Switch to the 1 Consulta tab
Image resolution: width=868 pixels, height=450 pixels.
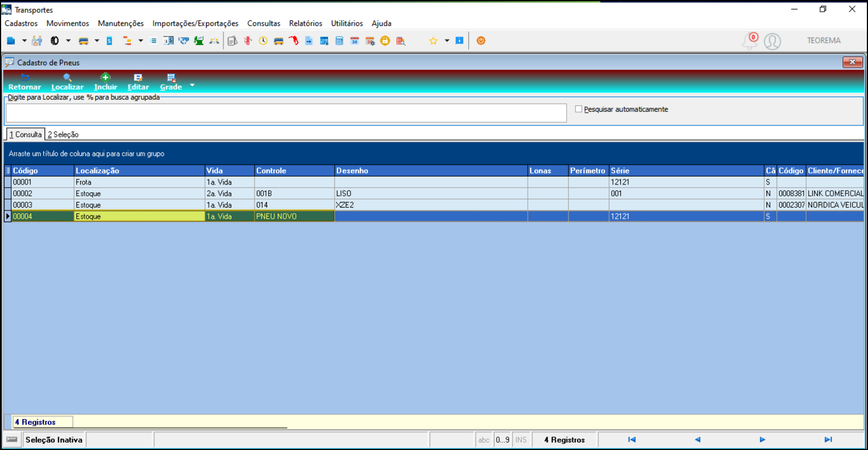click(25, 134)
